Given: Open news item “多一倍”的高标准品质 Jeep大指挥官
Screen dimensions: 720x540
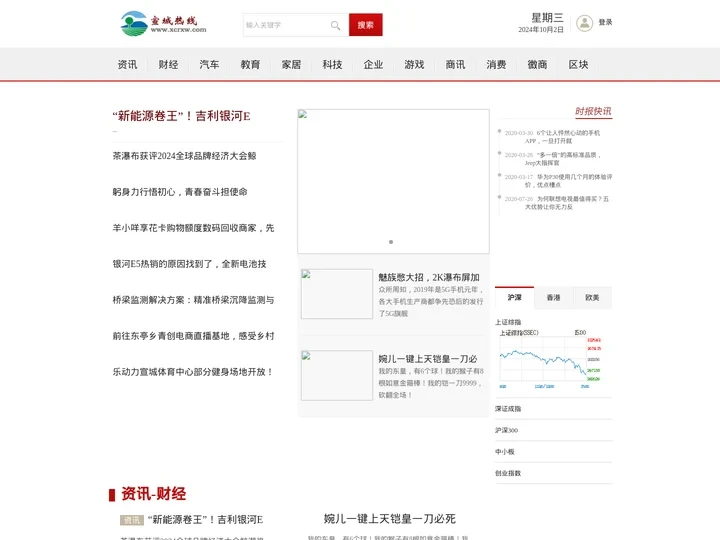Looking at the screenshot, I should click(562, 159).
